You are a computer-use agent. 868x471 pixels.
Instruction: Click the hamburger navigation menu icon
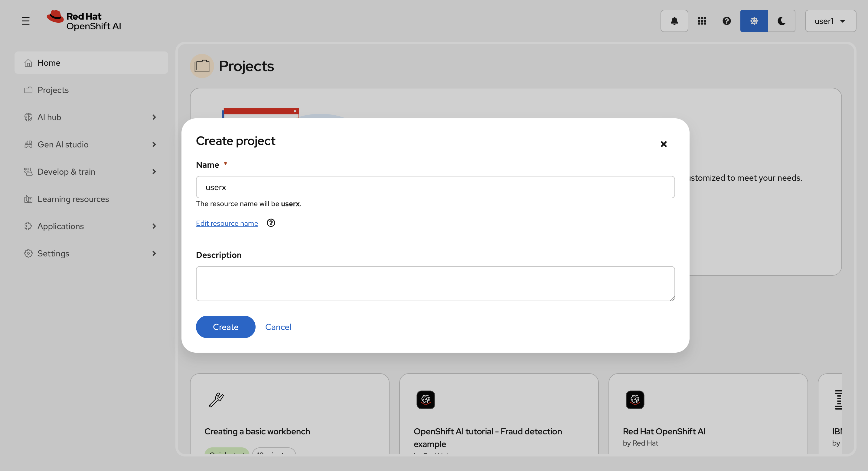click(x=26, y=21)
